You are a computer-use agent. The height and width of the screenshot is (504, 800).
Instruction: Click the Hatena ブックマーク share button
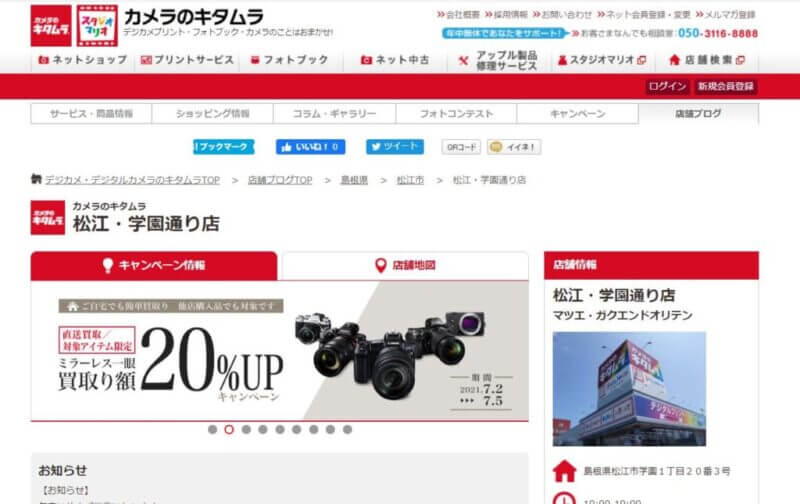tap(223, 147)
